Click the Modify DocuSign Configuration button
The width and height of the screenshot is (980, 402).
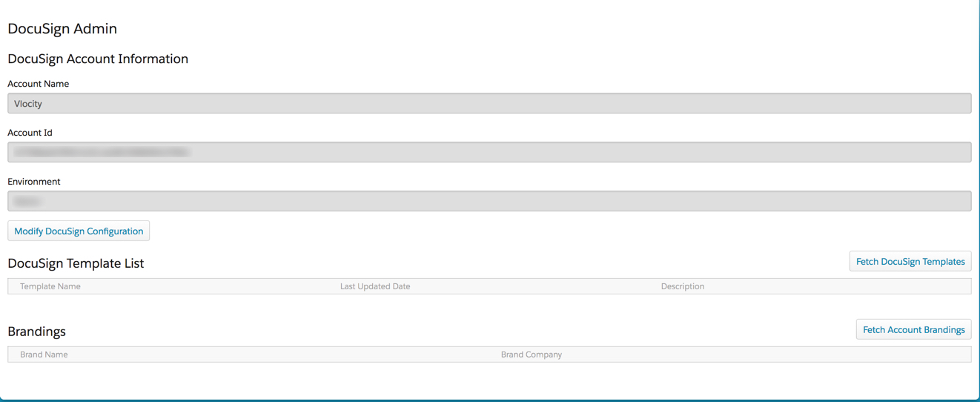(x=79, y=231)
